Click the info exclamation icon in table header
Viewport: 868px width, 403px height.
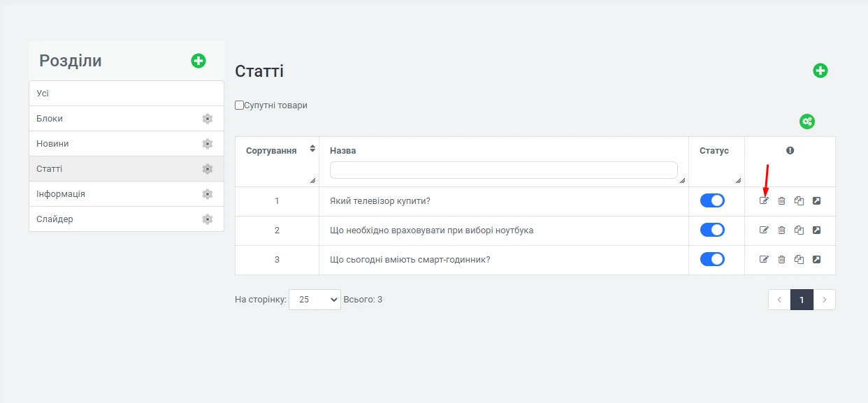coord(790,150)
